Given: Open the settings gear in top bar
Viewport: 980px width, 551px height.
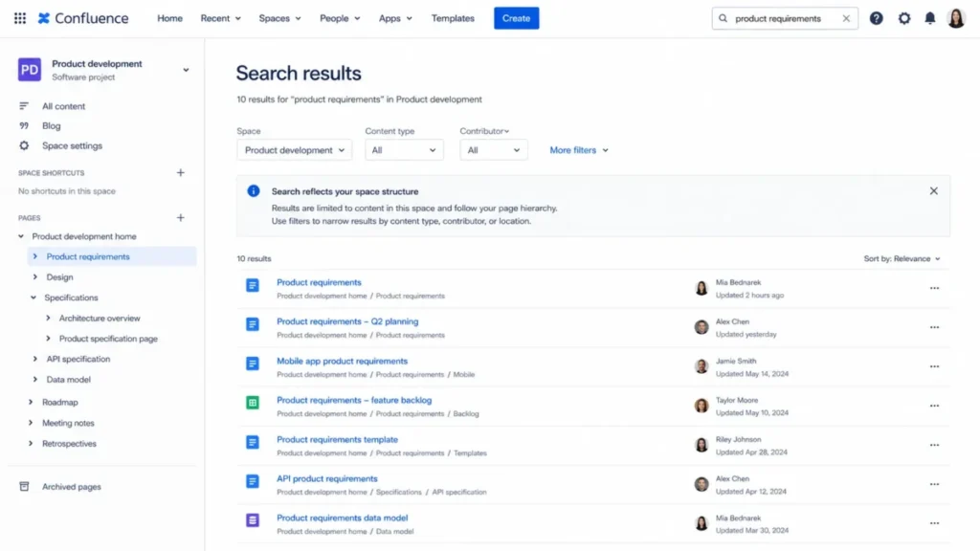Looking at the screenshot, I should coord(904,18).
